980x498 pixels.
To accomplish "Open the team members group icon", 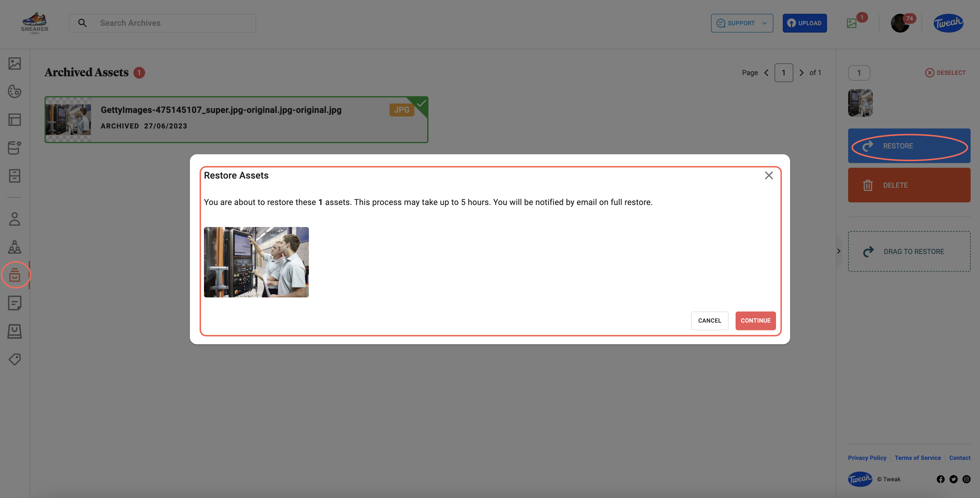I will tap(15, 247).
